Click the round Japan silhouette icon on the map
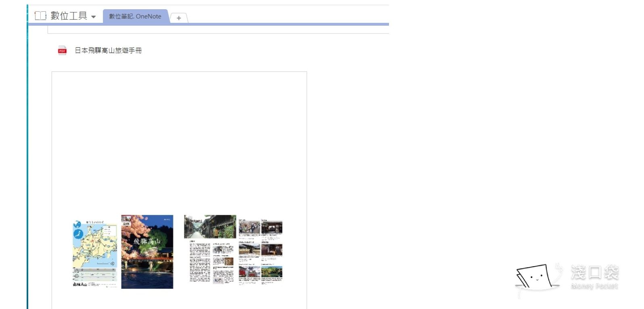Viewport: 644px width, 309px height. (x=78, y=234)
